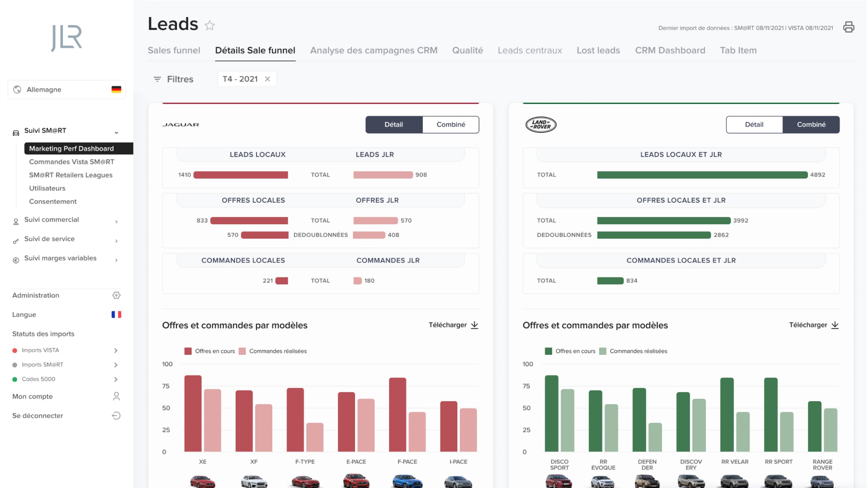Viewport: 868px width, 488px height.
Task: Click the car icon next to Suivi SM@RT
Action: (x=16, y=133)
